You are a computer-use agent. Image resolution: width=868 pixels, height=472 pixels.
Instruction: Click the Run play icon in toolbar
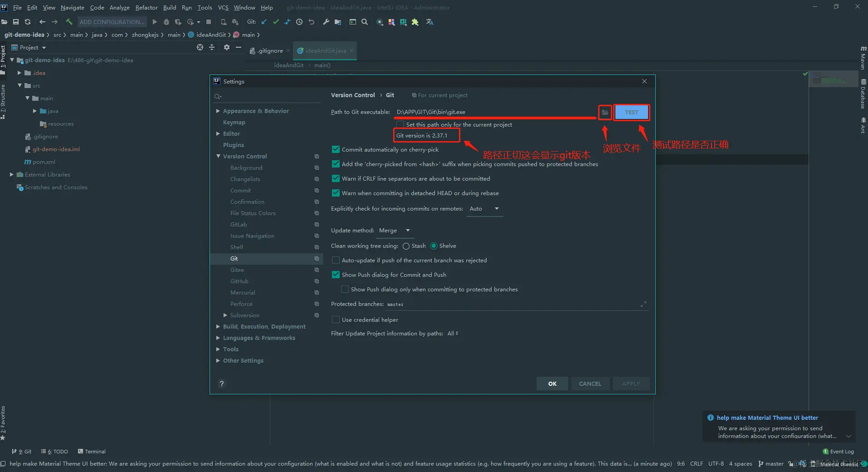[x=155, y=22]
